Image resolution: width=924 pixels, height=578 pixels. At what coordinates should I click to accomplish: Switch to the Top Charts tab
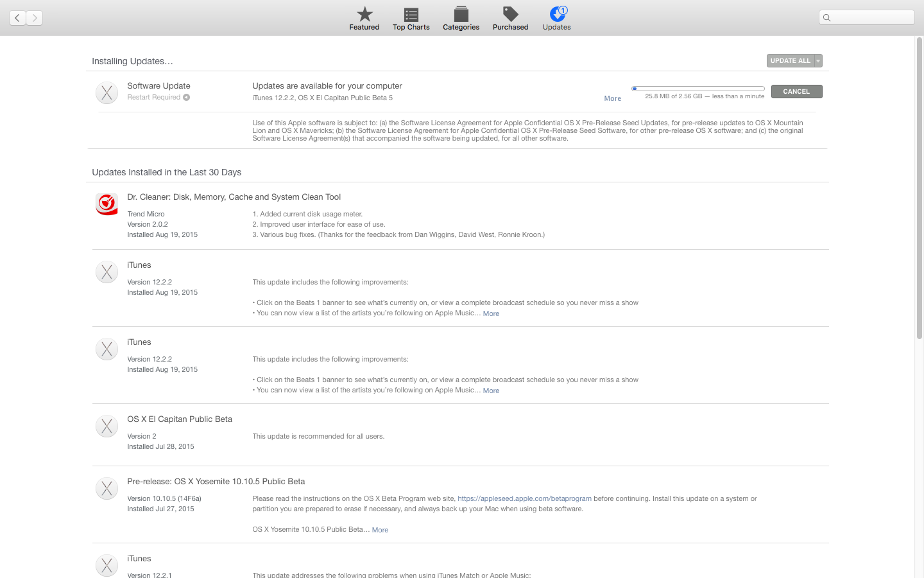[411, 18]
